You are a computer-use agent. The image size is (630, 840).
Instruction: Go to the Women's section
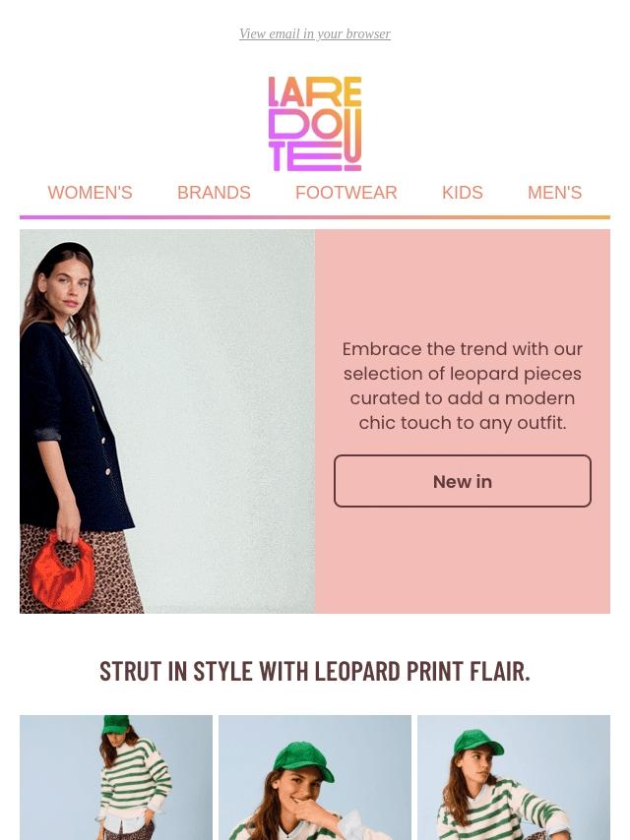[90, 193]
